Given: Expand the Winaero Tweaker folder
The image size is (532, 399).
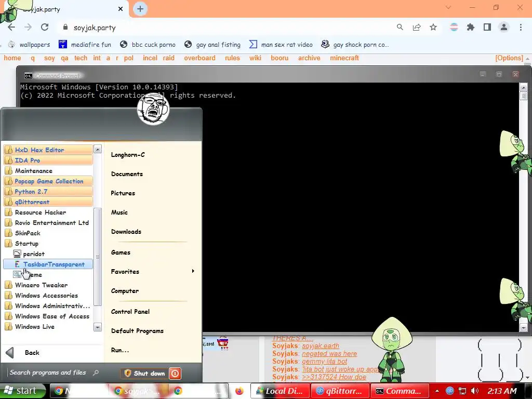Looking at the screenshot, I should pyautogui.click(x=48, y=285).
